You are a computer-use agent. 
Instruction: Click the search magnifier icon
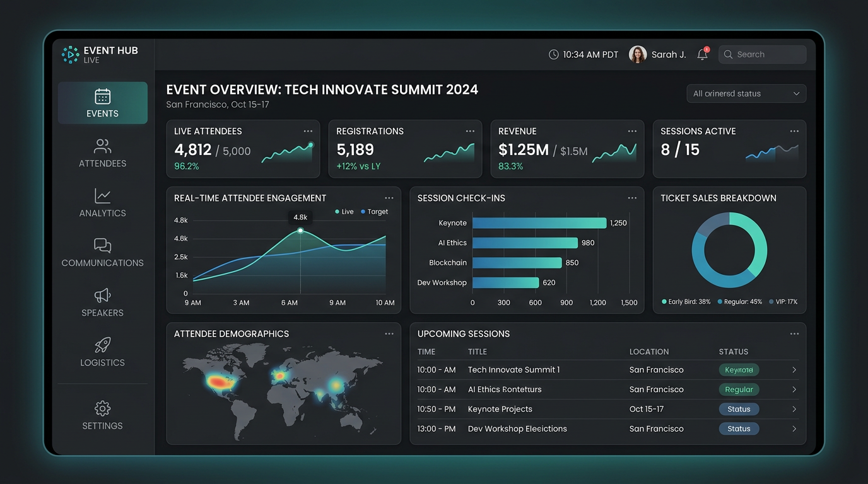point(729,55)
